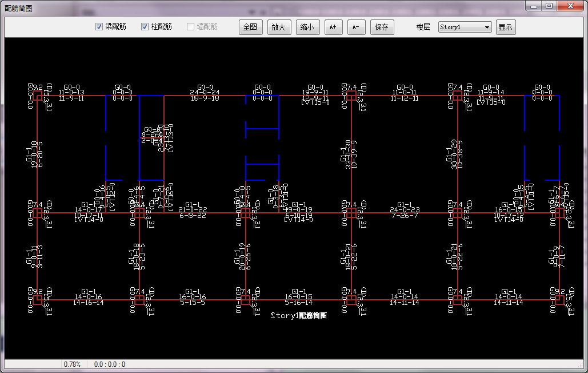Select the Story1配筋简图 title text in canvas
Screen dimensions: 588x373
click(x=298, y=315)
